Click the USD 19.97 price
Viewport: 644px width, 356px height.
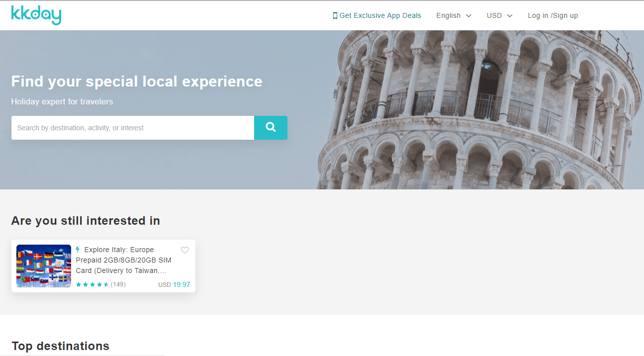[174, 284]
